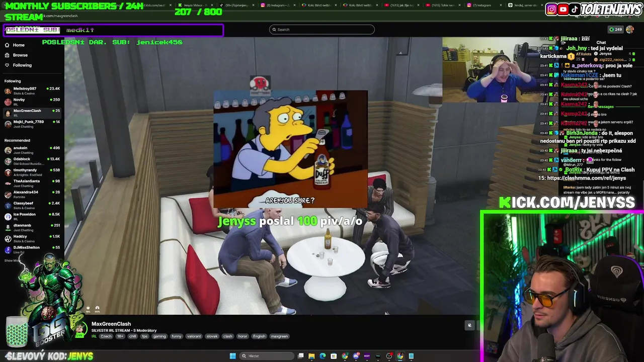The height and width of the screenshot is (362, 644).
Task: Select the gaming tag
Action: tap(159, 336)
